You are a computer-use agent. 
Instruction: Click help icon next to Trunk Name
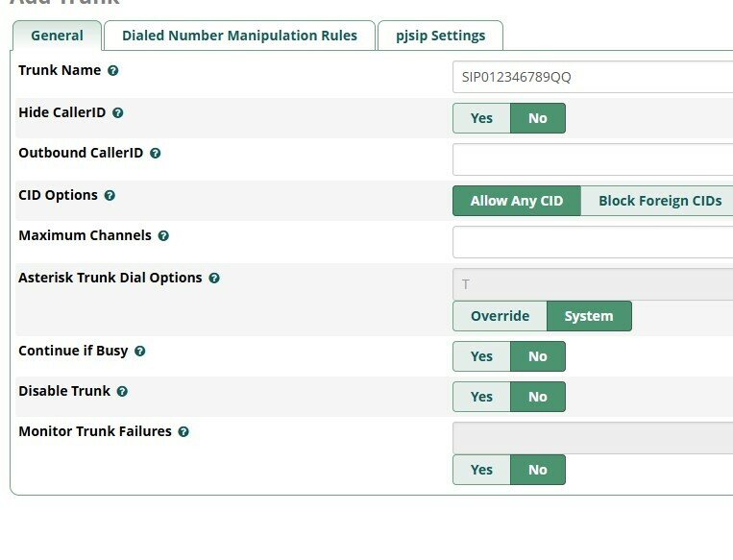click(x=113, y=71)
